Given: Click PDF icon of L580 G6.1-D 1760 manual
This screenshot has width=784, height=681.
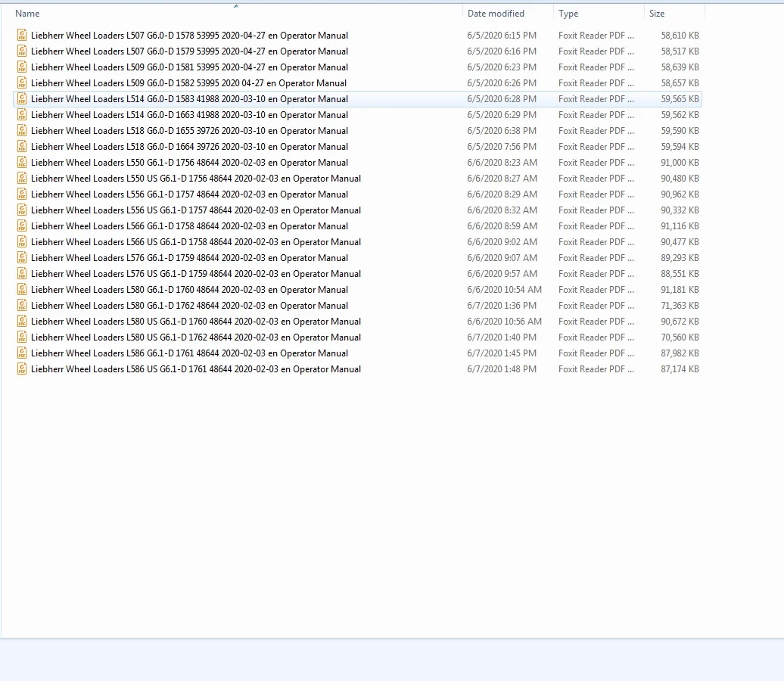Looking at the screenshot, I should coord(22,289).
